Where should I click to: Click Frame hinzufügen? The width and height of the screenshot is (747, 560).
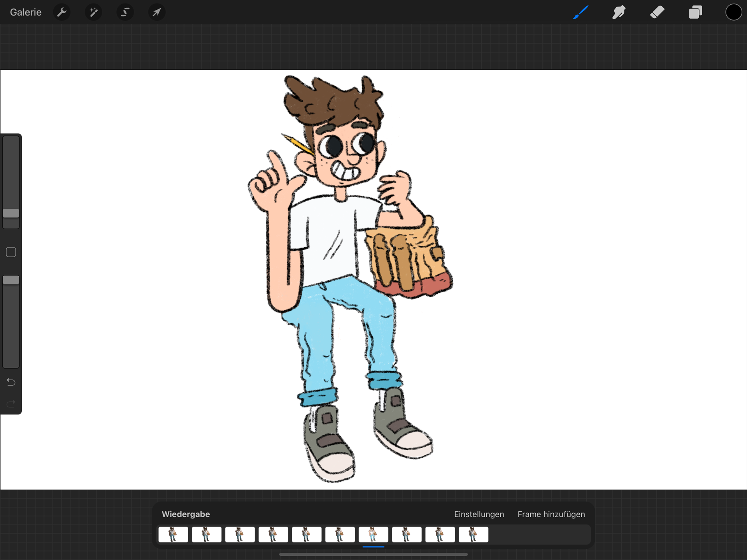[551, 514]
